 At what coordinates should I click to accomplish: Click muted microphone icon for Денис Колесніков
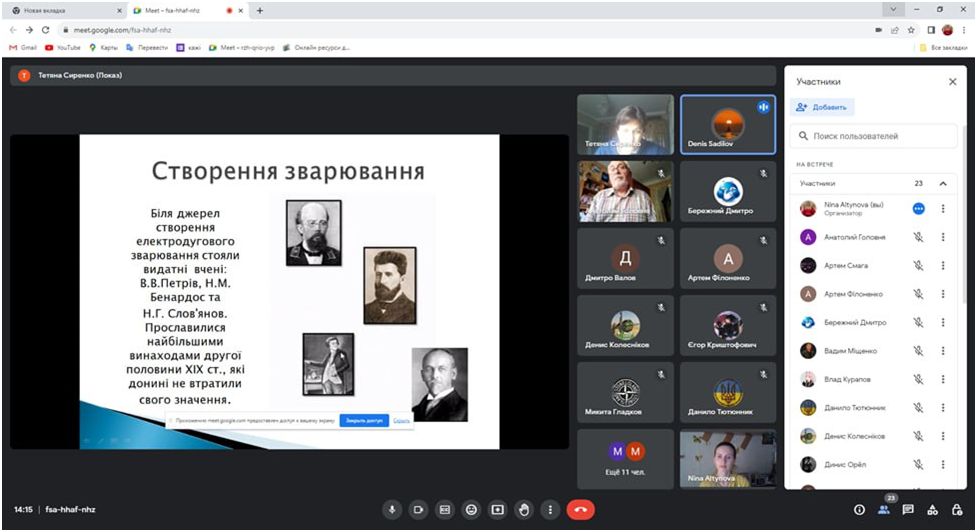click(918, 436)
